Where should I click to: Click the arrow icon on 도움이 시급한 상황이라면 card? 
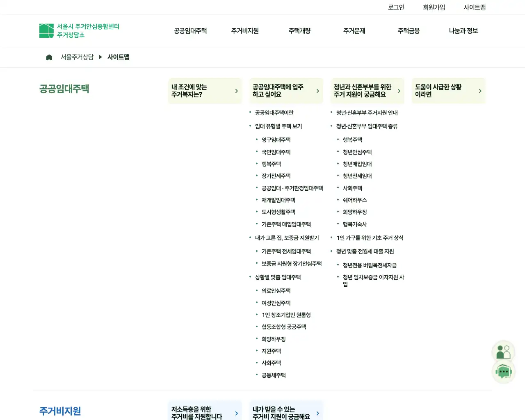point(480,91)
